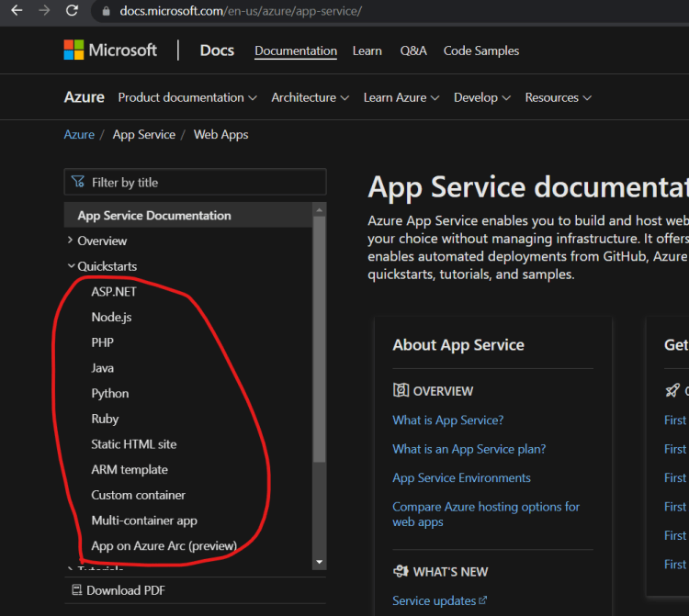Open What is an App Service plan?
This screenshot has height=616, width=689.
pos(469,449)
